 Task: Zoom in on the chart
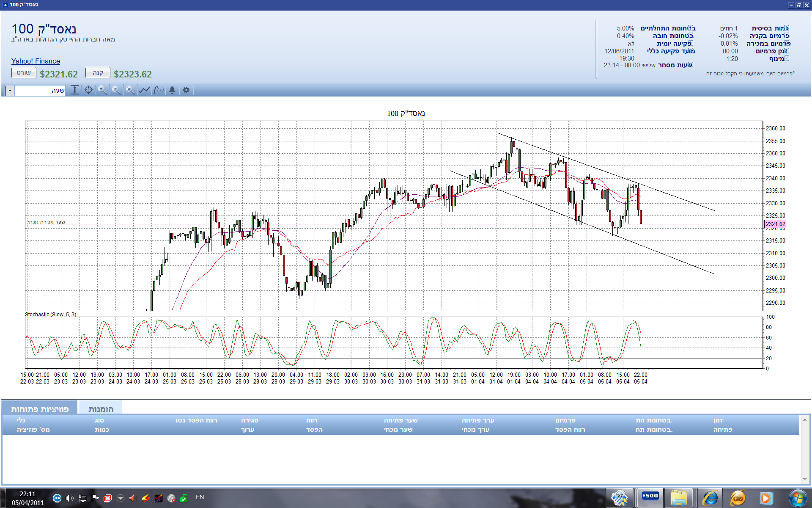102,90
